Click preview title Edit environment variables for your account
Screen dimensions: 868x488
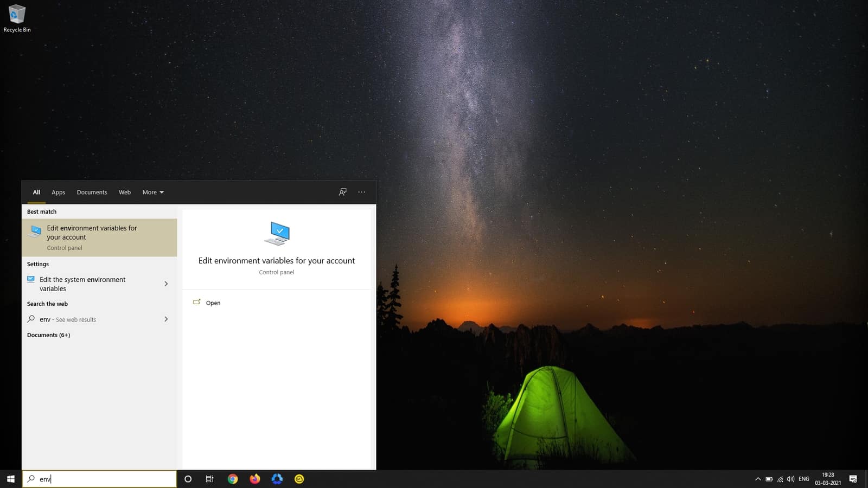pyautogui.click(x=277, y=261)
